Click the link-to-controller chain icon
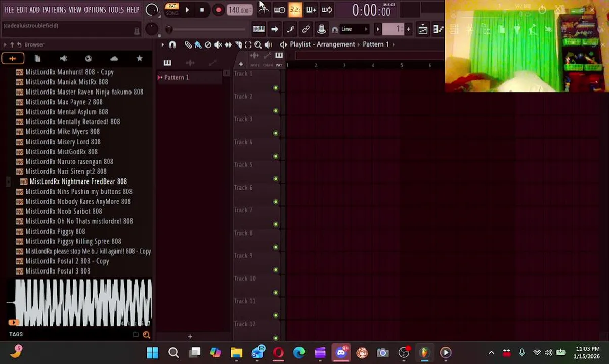The image size is (609, 364). (x=306, y=29)
